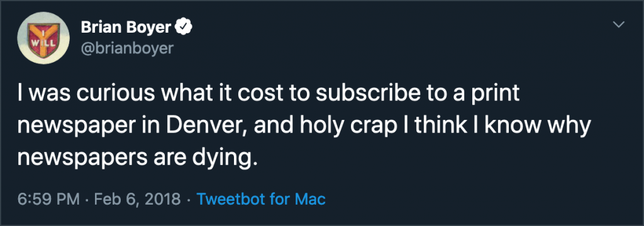Image resolution: width=644 pixels, height=226 pixels.
Task: Click the tweet body text
Action: click(304, 124)
